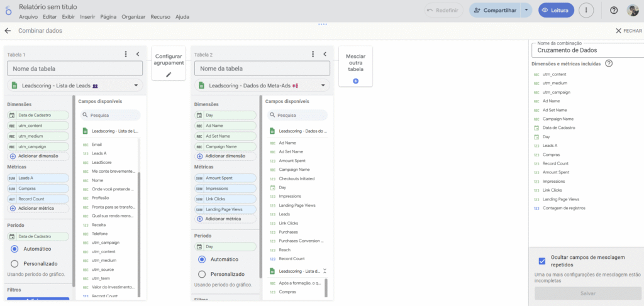This screenshot has height=306, width=644.
Task: Open Compartilhar dropdown arrow
Action: pos(526,11)
